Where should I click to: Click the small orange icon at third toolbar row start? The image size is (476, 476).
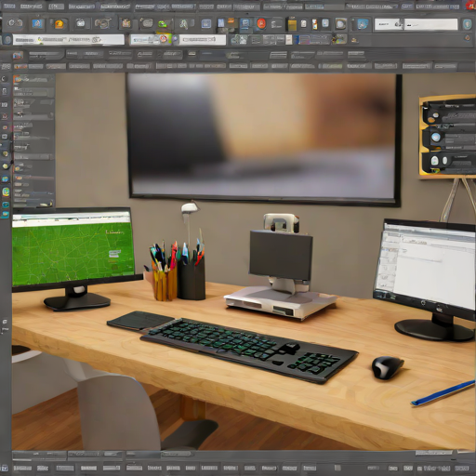(x=18, y=55)
